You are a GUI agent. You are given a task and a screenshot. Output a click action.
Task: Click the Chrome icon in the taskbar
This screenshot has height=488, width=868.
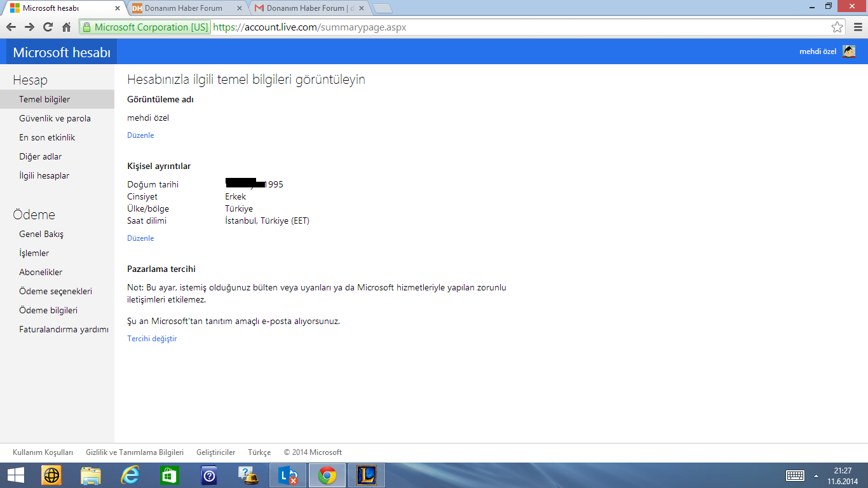[x=328, y=475]
